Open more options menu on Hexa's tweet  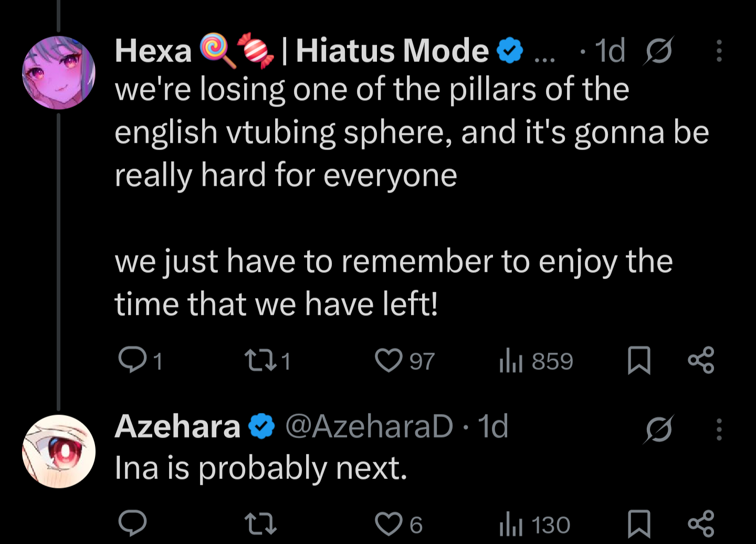pyautogui.click(x=719, y=51)
